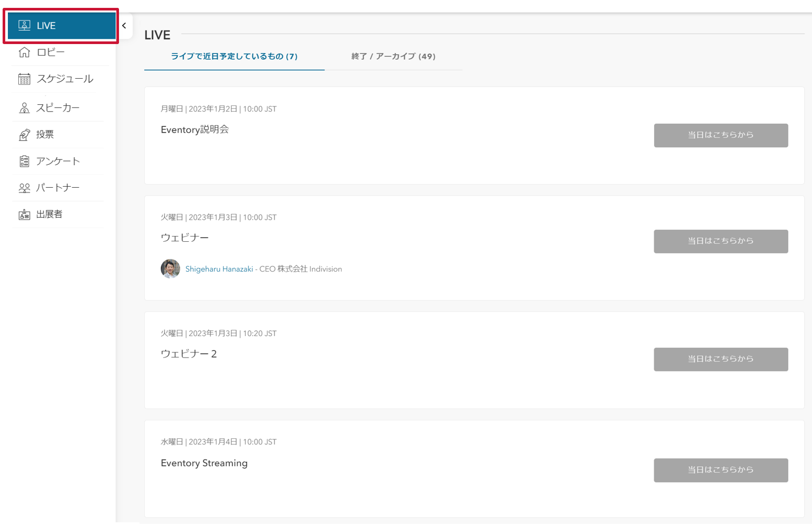Collapse the sidebar with the chevron arrow
This screenshot has width=812, height=527.
point(124,26)
